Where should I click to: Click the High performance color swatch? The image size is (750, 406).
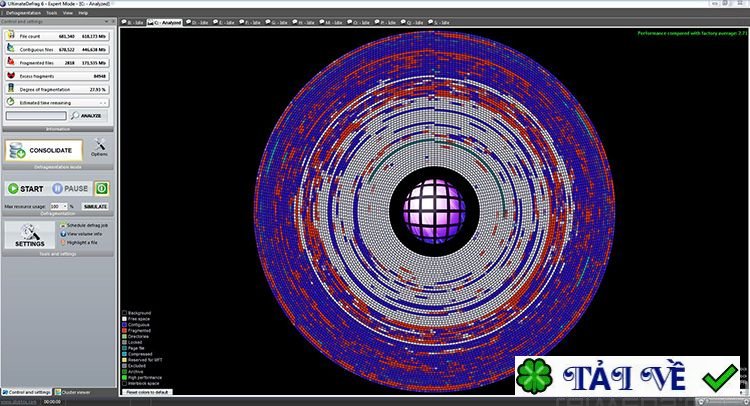125,377
